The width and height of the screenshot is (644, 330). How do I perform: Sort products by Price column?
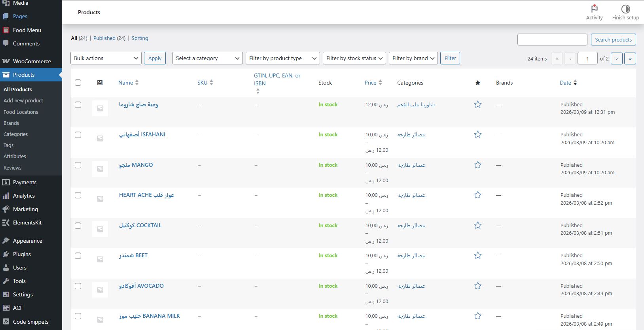371,83
